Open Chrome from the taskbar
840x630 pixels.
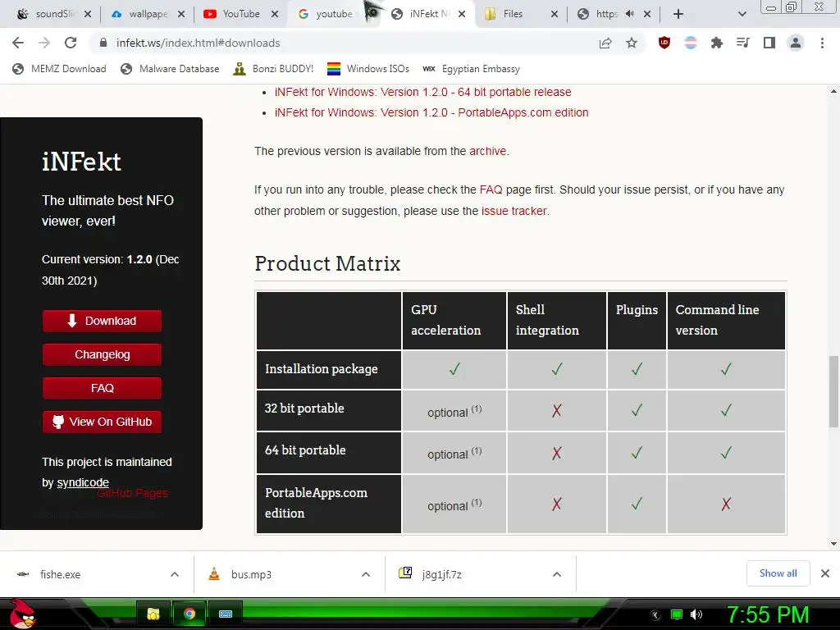[189, 614]
